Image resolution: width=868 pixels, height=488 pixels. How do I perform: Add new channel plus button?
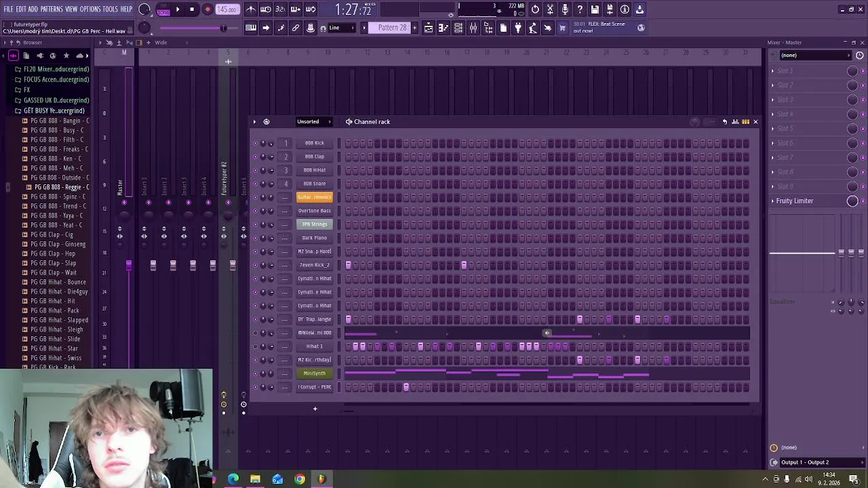(x=315, y=409)
